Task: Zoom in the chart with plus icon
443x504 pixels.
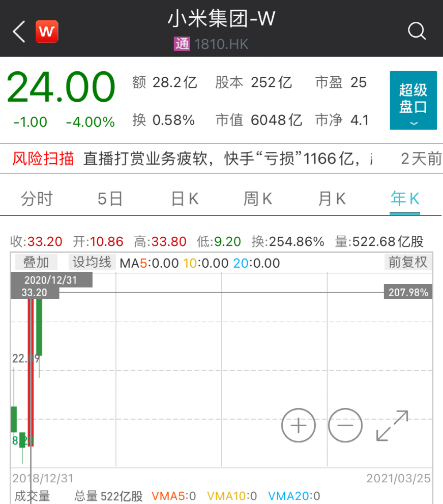Action: pyautogui.click(x=298, y=425)
